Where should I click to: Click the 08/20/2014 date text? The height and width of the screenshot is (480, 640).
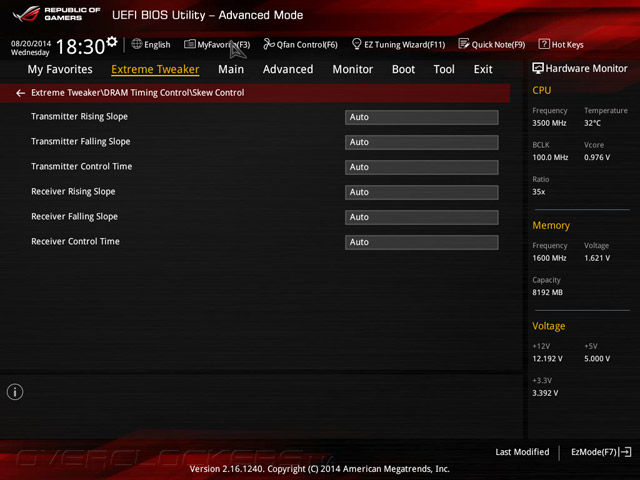pos(31,43)
